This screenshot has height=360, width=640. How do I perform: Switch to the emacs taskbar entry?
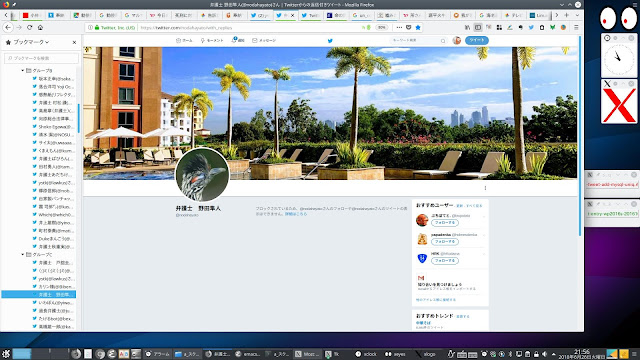(248, 354)
